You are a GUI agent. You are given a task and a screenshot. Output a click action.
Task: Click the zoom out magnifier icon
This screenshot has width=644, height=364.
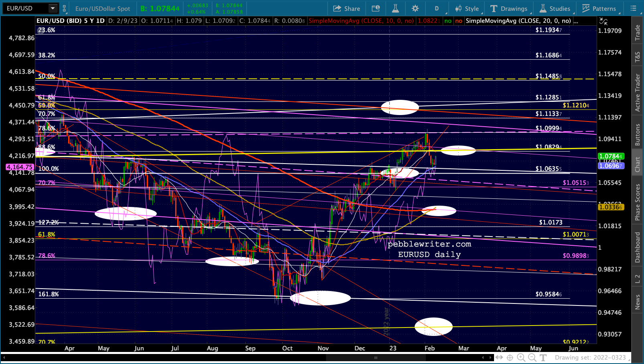tap(532, 358)
